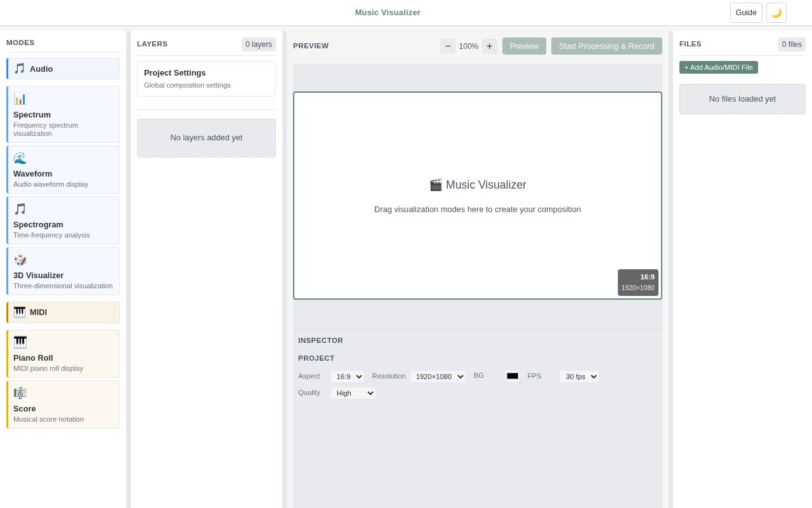The height and width of the screenshot is (508, 812).
Task: Open the Guide
Action: (746, 13)
